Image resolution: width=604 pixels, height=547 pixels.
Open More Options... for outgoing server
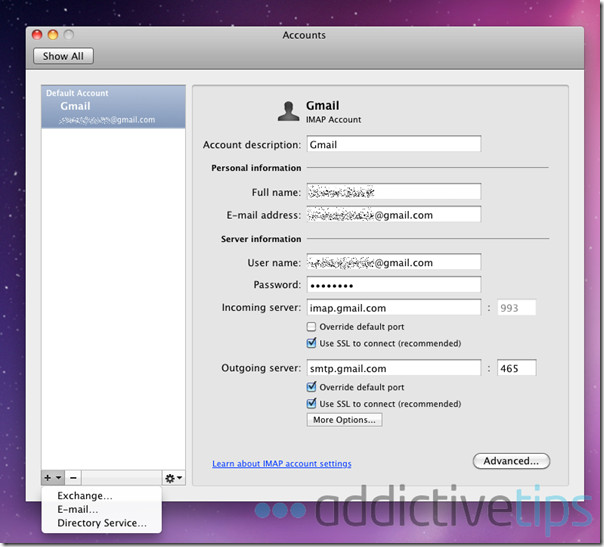[344, 419]
